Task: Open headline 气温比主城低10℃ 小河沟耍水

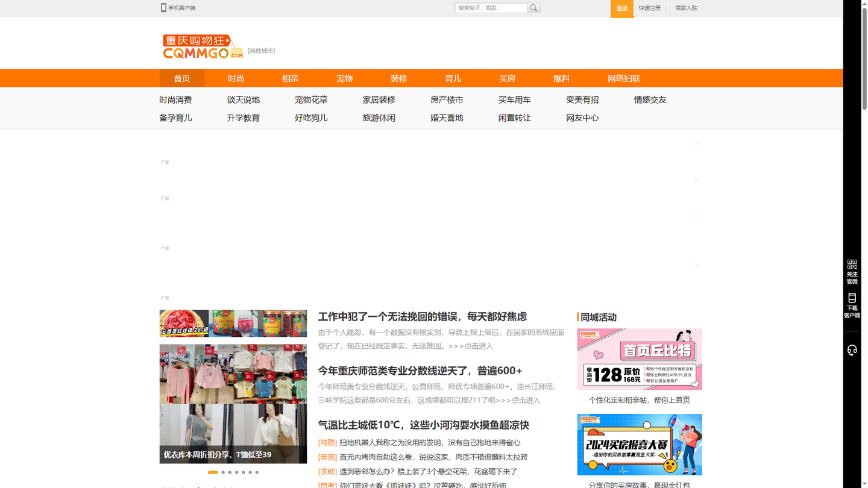Action: pos(424,425)
